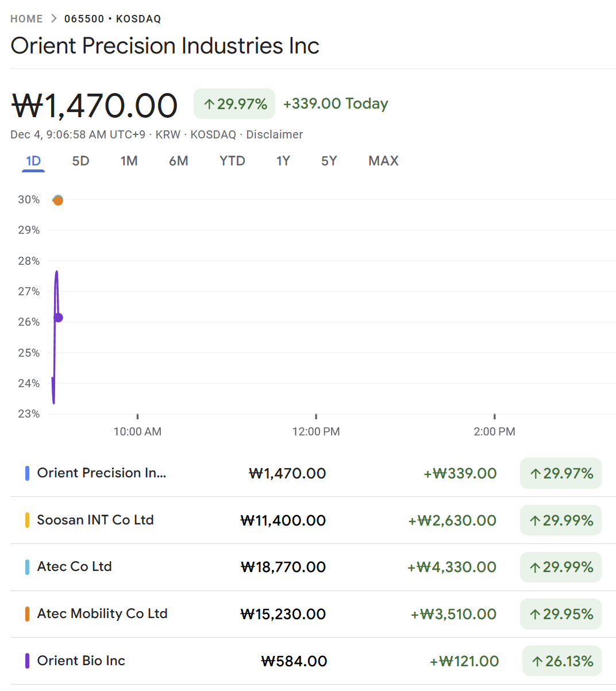Switch to the 5D time range tab
Screen dimensions: 616x691
[80, 161]
